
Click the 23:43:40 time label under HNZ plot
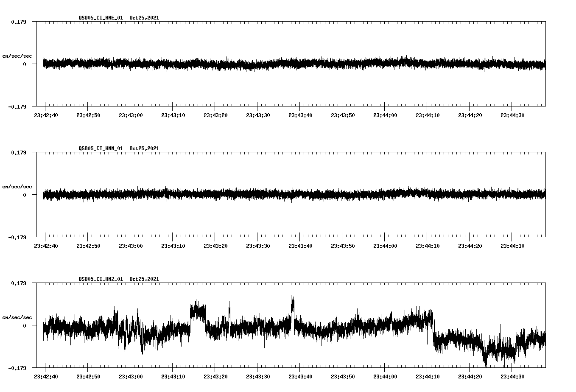click(x=300, y=376)
